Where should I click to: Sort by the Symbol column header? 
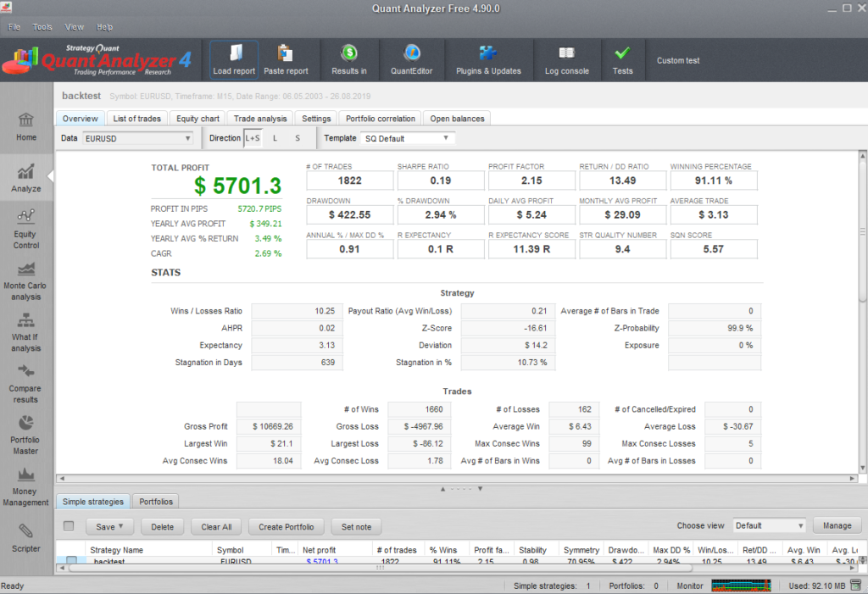pos(242,550)
